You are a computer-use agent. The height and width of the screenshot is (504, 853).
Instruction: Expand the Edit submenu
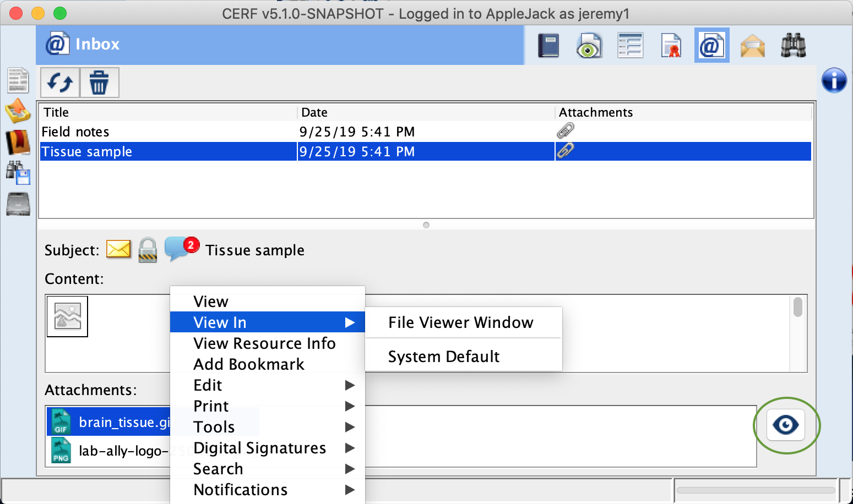267,385
